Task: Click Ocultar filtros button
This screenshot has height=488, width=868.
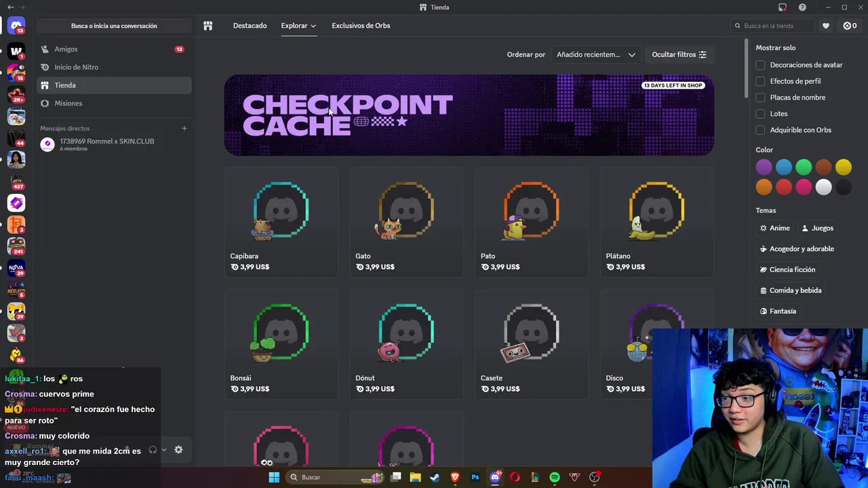Action: coord(679,54)
